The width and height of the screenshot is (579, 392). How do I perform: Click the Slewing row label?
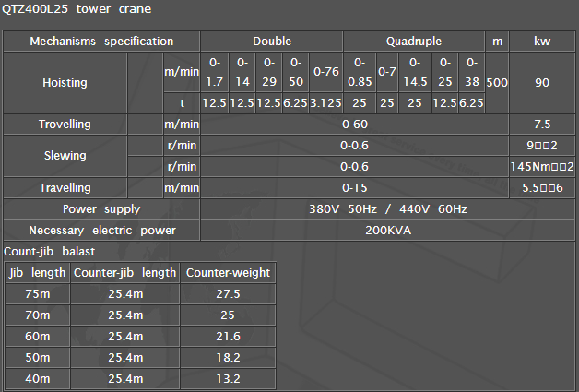click(x=65, y=156)
